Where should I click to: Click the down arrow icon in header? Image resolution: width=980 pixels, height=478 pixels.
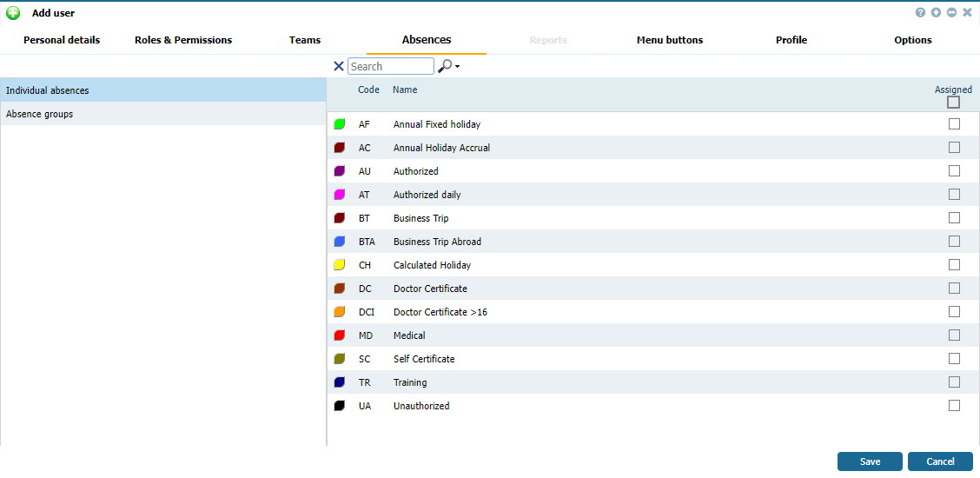pyautogui.click(x=936, y=13)
